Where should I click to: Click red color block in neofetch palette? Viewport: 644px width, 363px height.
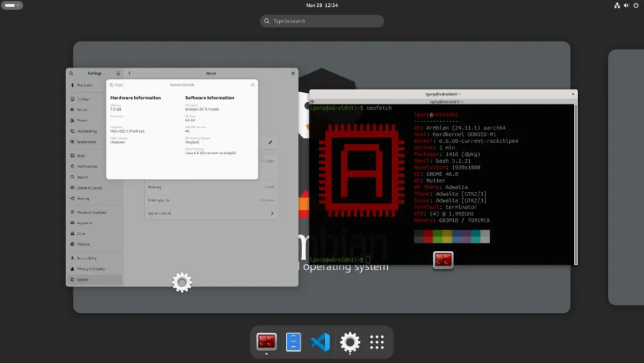(428, 236)
